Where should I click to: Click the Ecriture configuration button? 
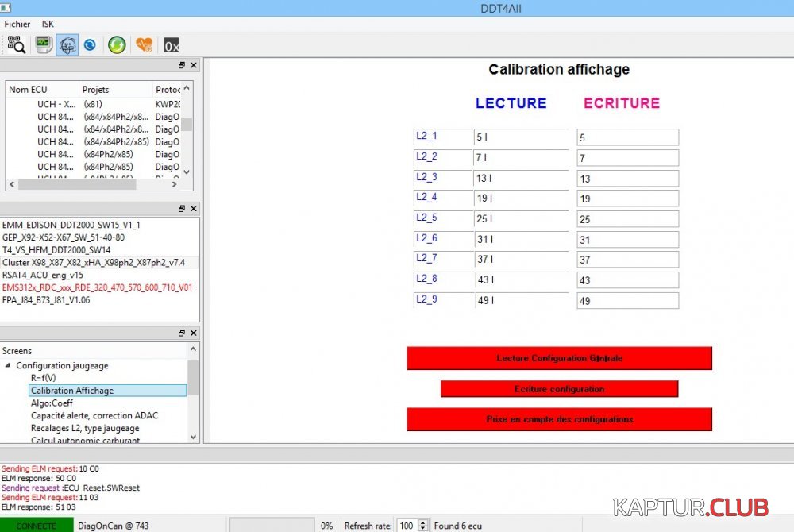click(x=559, y=389)
